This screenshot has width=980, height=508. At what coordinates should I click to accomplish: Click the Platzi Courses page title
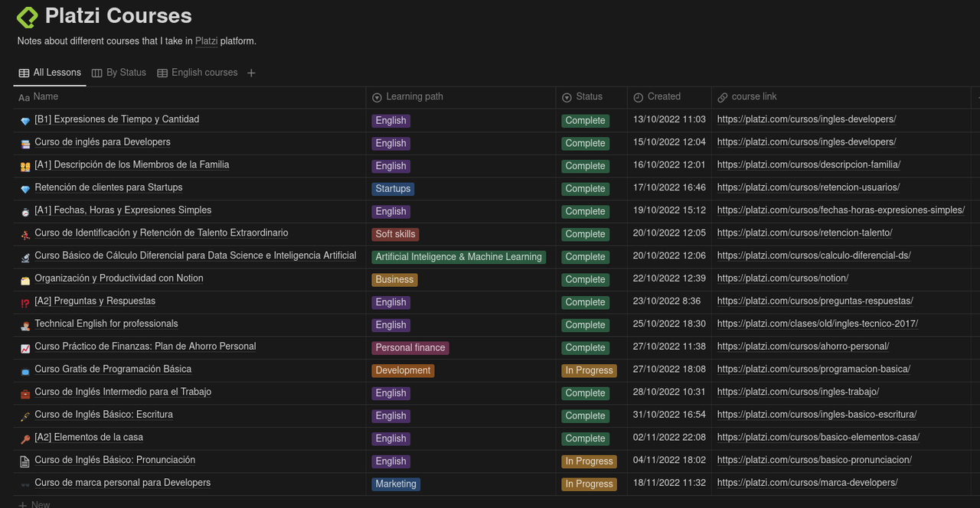tap(119, 15)
